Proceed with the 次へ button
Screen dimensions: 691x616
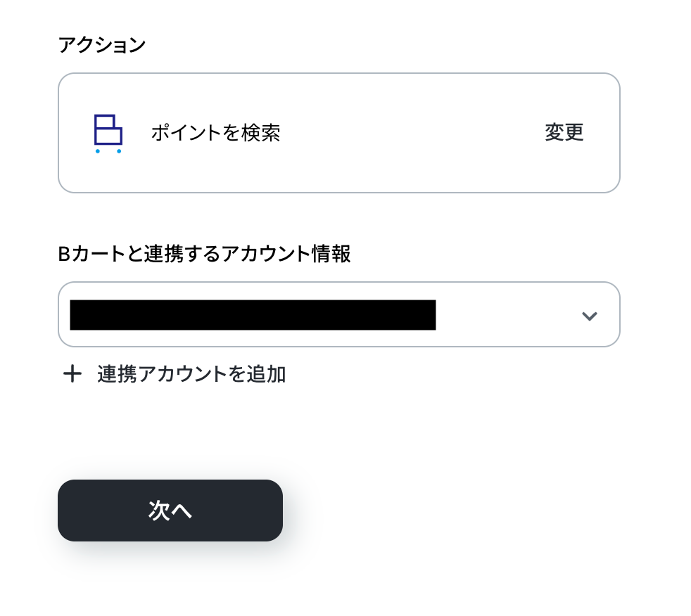tap(170, 511)
